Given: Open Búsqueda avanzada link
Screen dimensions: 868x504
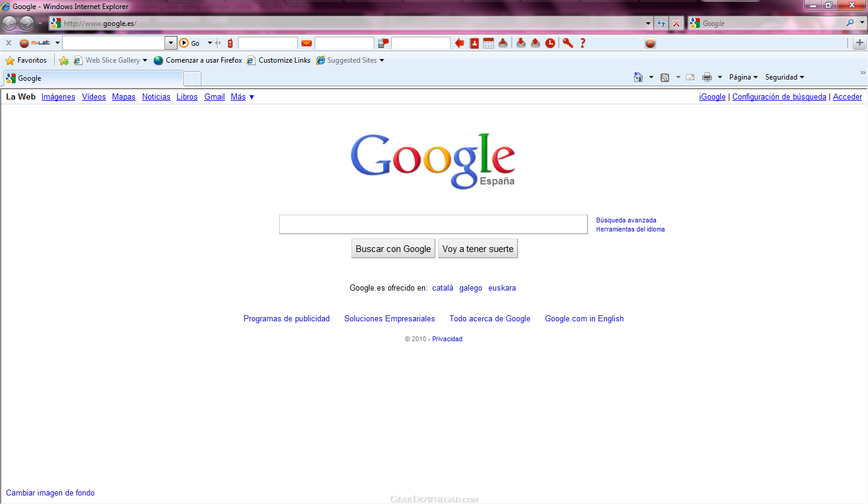Looking at the screenshot, I should coord(626,220).
